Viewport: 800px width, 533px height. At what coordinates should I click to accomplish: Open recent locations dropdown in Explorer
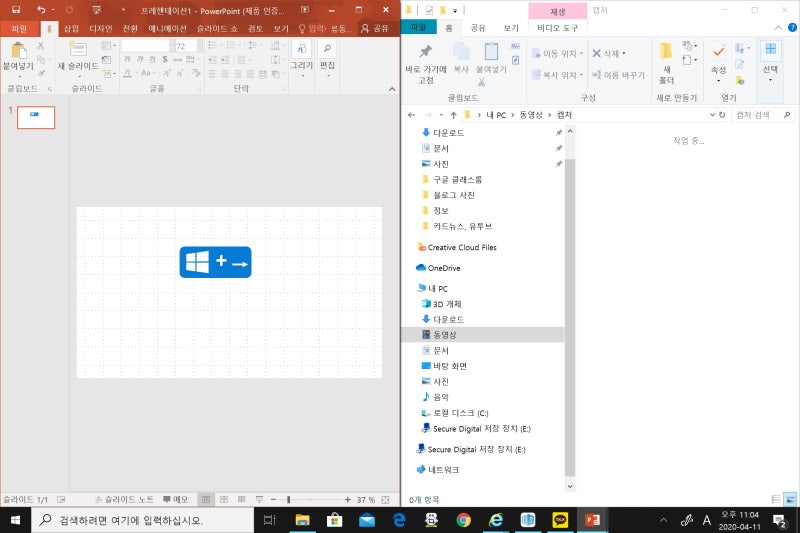pos(441,115)
